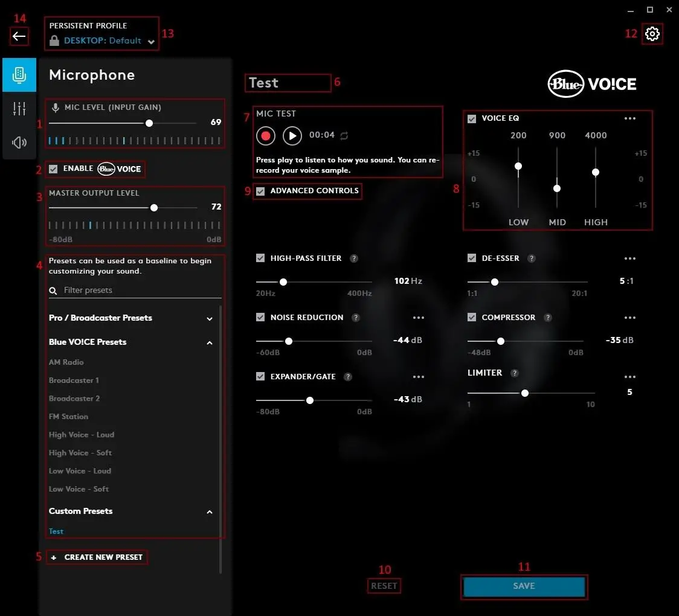Click the microphone icon beside Mic Level
This screenshot has width=679, height=616.
click(56, 107)
